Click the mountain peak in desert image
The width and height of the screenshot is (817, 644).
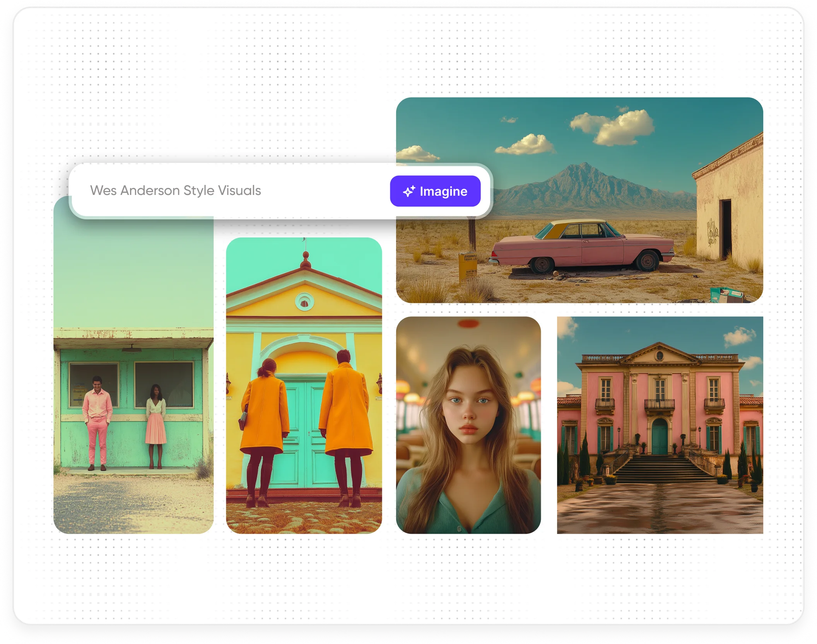tap(585, 167)
